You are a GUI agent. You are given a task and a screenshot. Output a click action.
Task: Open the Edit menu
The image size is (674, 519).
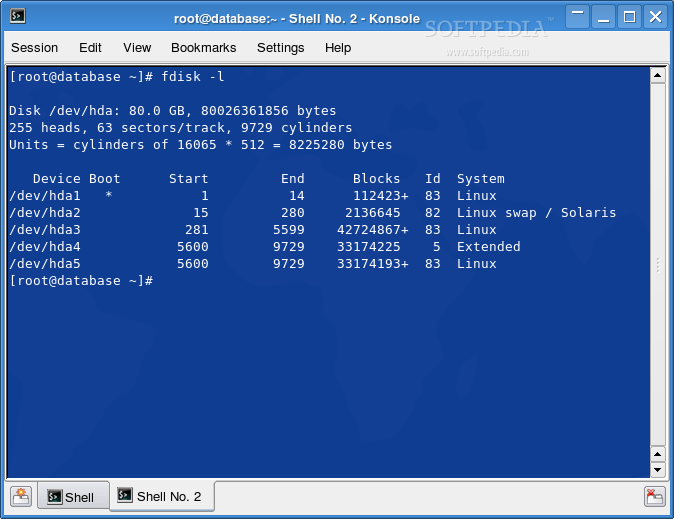pos(90,48)
